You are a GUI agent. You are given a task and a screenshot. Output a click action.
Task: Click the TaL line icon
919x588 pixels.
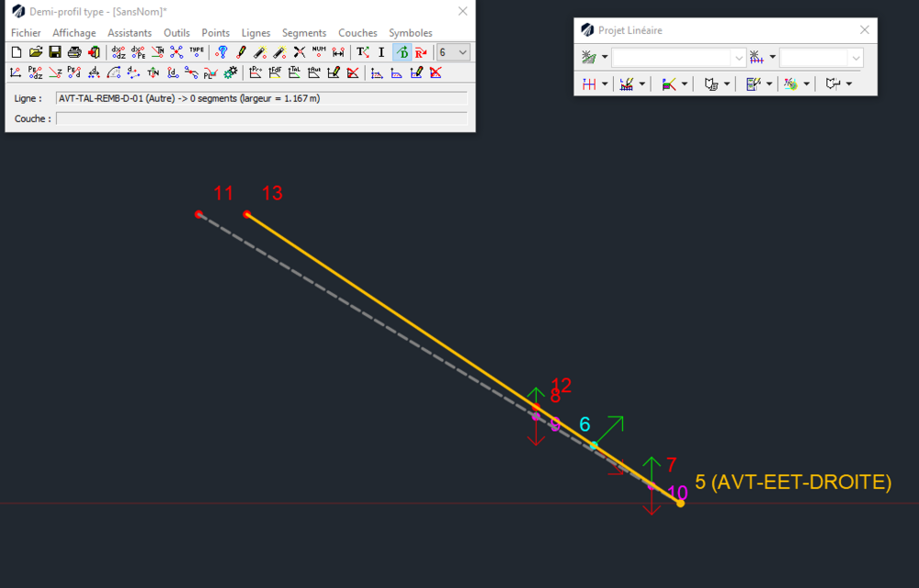[x=294, y=73]
